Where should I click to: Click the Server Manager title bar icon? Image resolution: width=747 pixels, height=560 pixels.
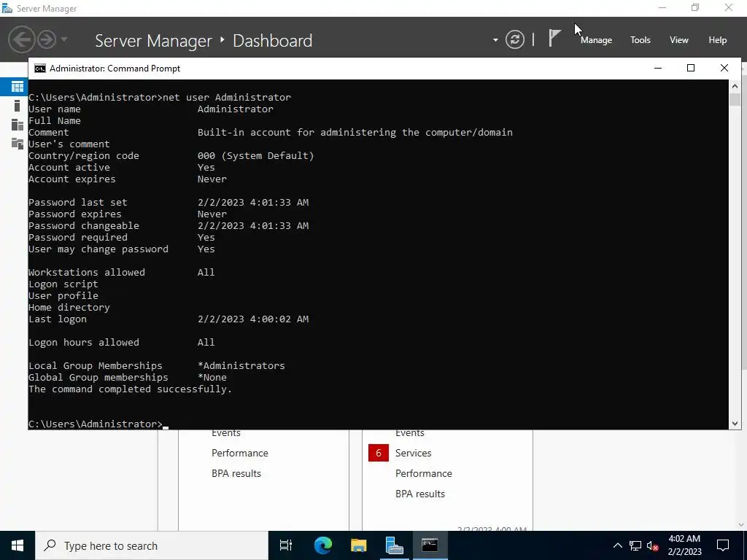7,9
